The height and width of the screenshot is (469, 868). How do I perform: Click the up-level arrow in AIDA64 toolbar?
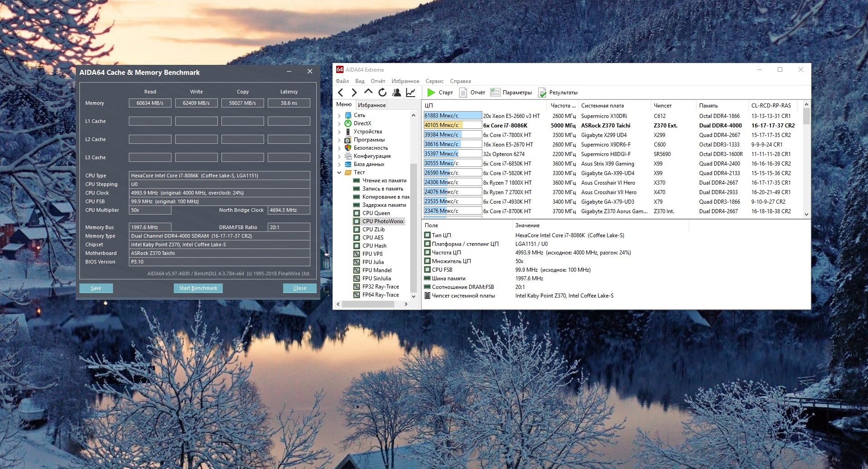click(x=368, y=92)
